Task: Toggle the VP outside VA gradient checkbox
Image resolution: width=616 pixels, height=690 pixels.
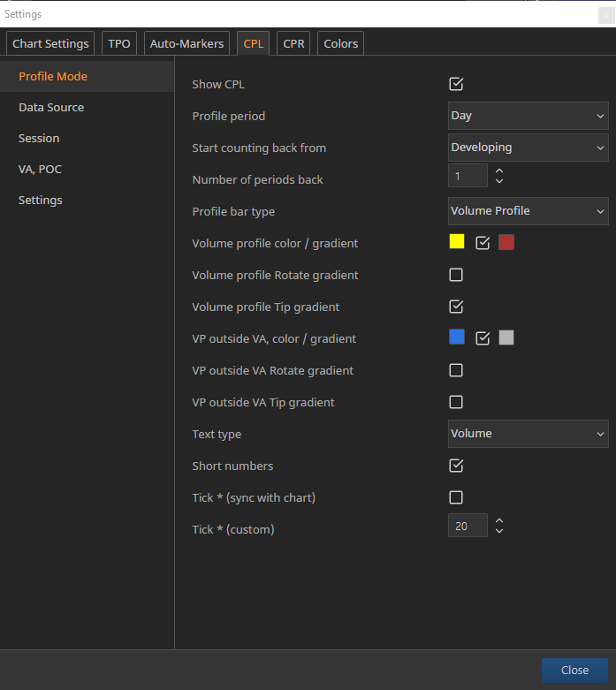Action: 483,338
